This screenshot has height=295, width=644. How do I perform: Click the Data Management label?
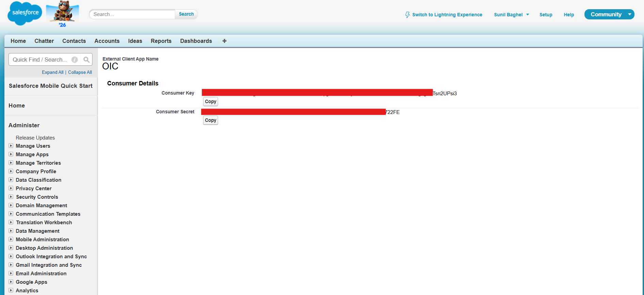[x=37, y=231]
